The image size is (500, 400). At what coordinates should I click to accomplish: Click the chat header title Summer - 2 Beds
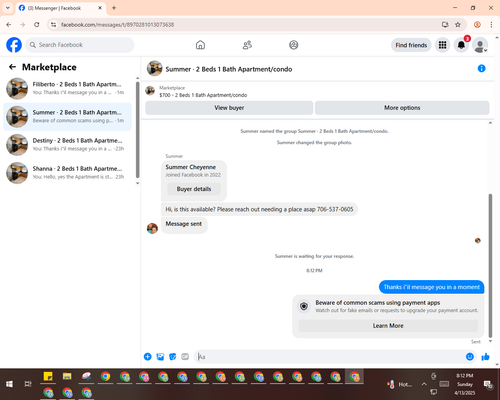click(x=229, y=69)
